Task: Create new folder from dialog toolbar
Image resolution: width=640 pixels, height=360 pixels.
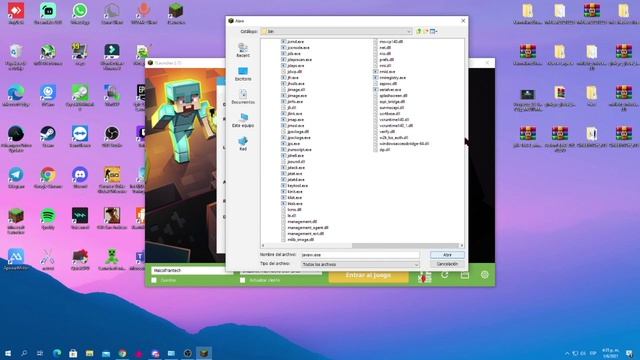Action: pos(426,31)
